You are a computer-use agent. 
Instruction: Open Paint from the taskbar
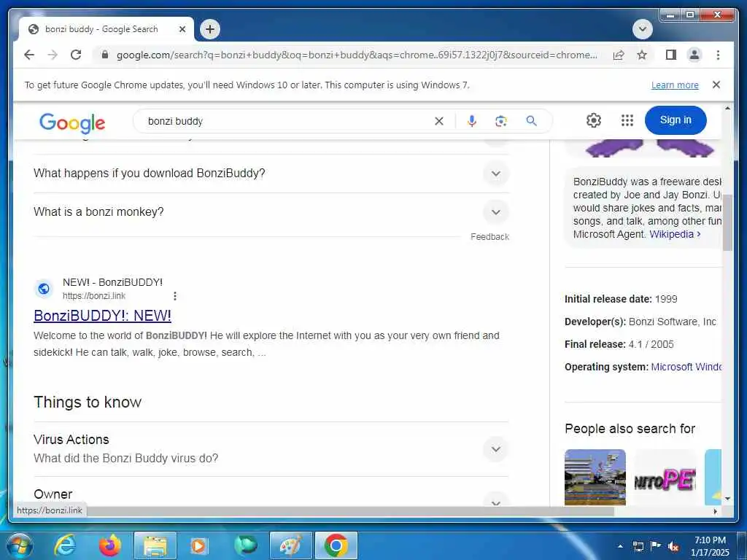[x=290, y=545]
